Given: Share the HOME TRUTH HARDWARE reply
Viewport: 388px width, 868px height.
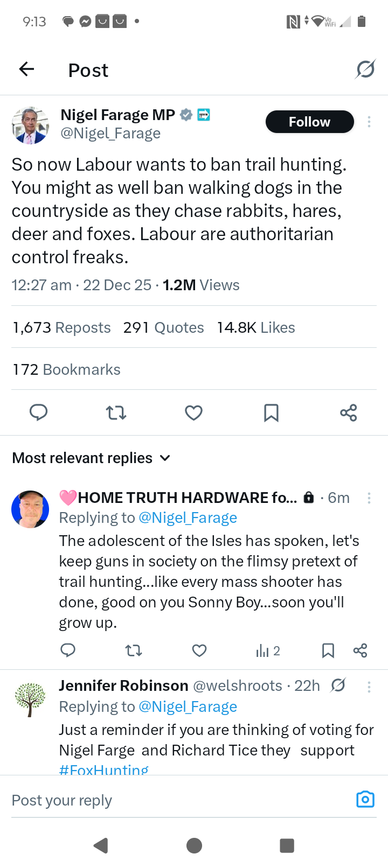Looking at the screenshot, I should pyautogui.click(x=360, y=650).
